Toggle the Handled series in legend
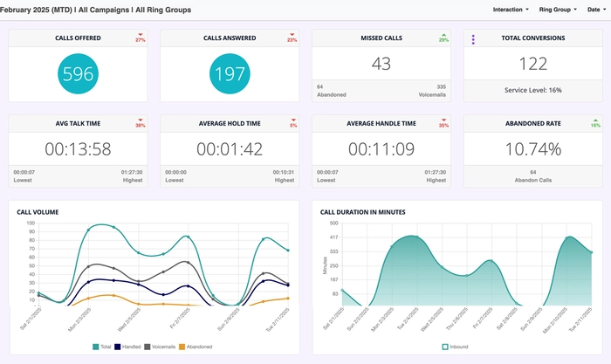The height and width of the screenshot is (364, 611). pyautogui.click(x=127, y=347)
